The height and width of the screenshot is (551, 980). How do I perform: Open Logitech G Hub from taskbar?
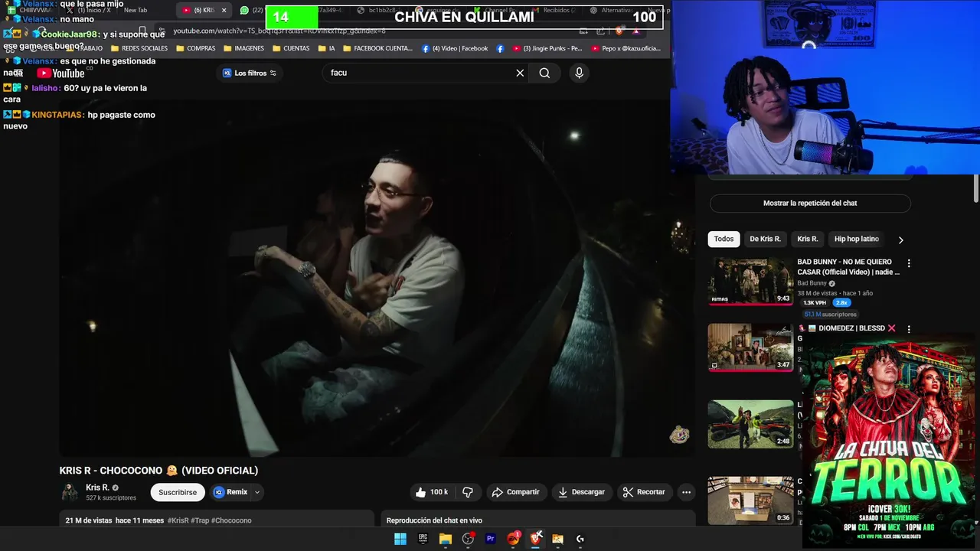coord(580,539)
